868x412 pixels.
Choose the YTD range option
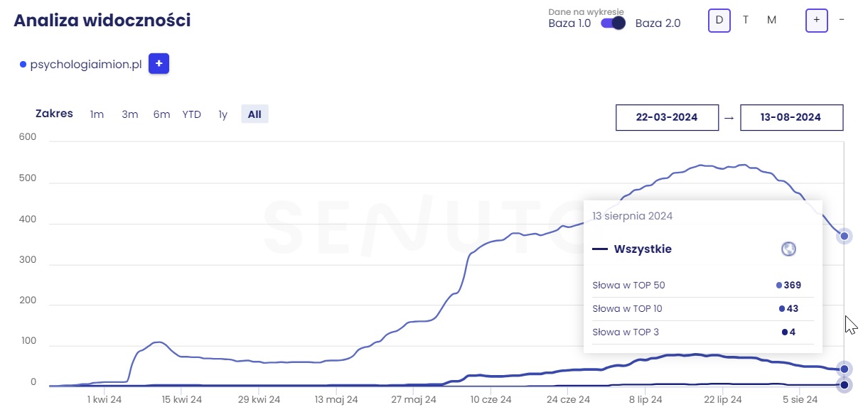point(191,114)
